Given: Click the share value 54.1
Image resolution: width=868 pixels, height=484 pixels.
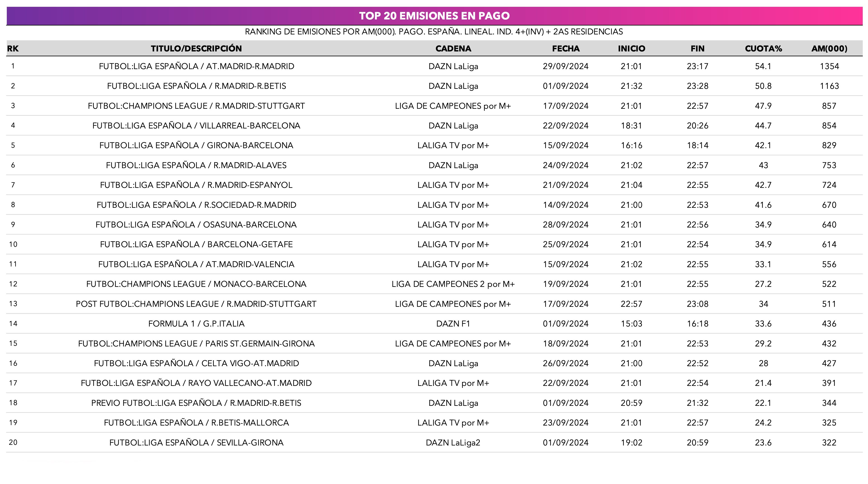Looking at the screenshot, I should (763, 66).
